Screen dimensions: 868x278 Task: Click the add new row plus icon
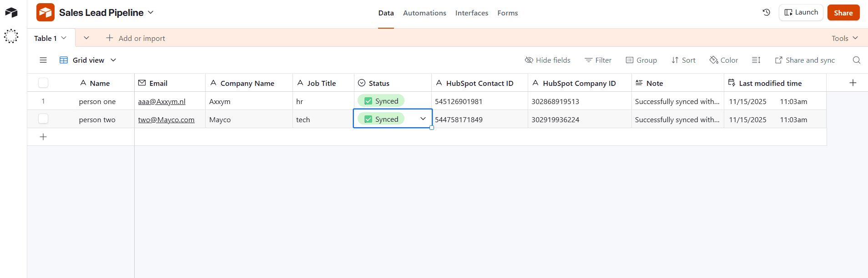[43, 137]
